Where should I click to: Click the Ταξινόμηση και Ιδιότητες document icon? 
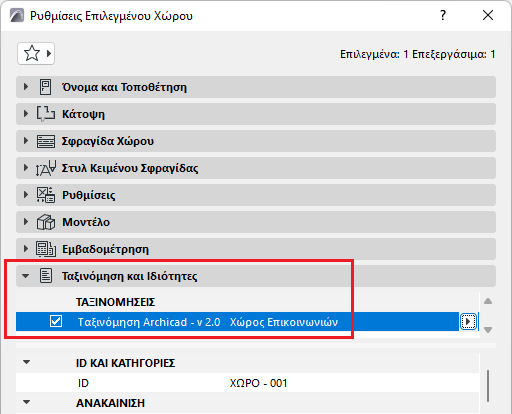coord(46,276)
